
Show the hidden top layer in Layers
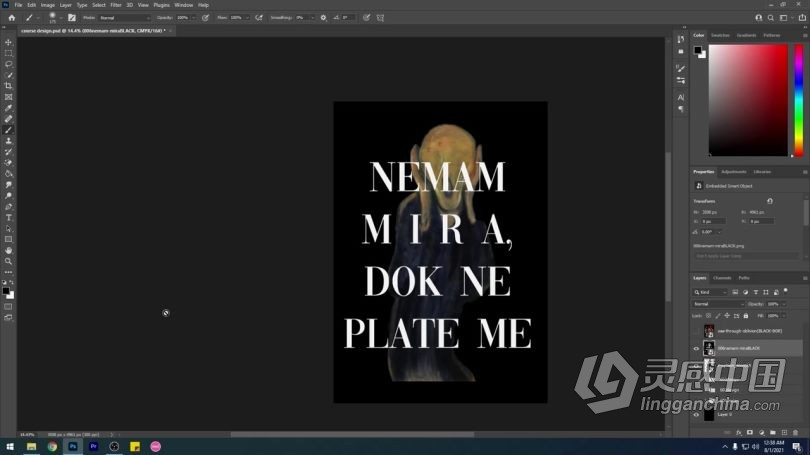click(x=696, y=331)
